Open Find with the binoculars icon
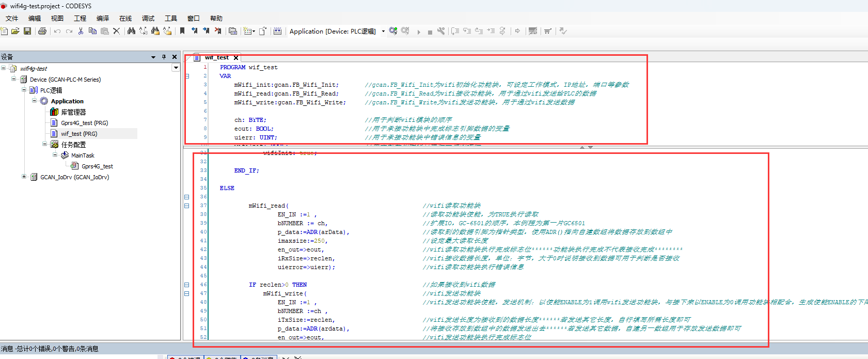 [x=131, y=31]
